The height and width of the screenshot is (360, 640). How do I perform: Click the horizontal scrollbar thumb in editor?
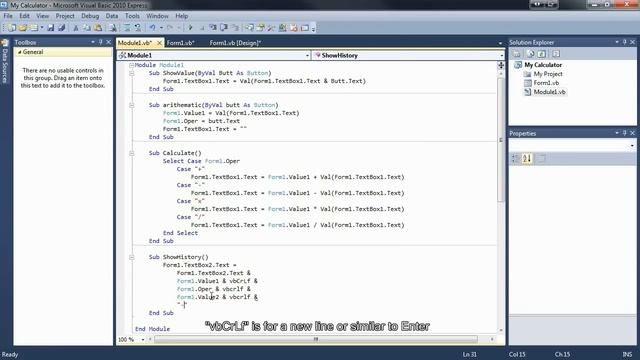click(x=316, y=339)
